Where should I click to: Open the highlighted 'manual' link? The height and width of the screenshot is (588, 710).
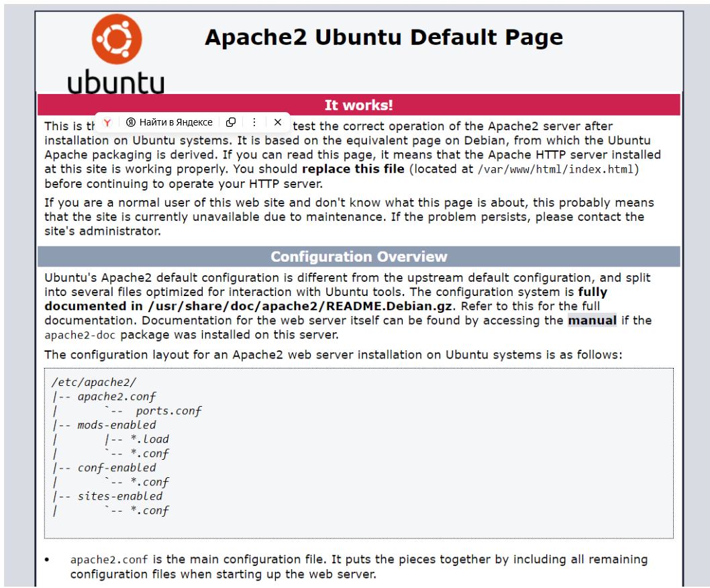(593, 320)
